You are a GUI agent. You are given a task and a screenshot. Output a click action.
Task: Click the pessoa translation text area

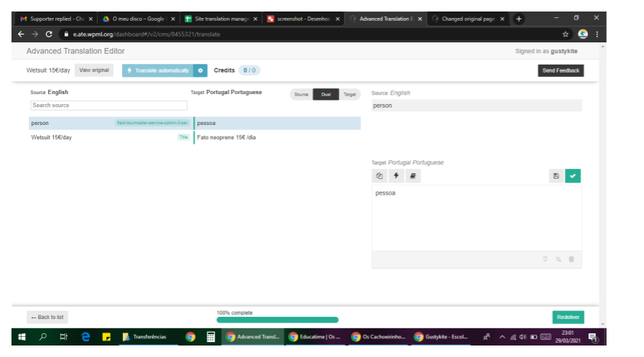coord(477,218)
